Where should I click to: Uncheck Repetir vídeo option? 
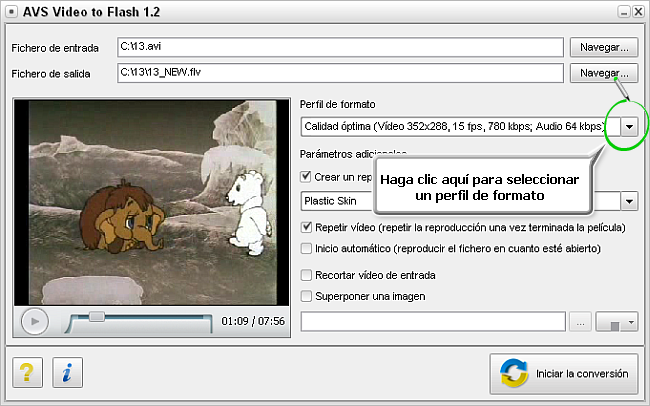click(x=306, y=227)
